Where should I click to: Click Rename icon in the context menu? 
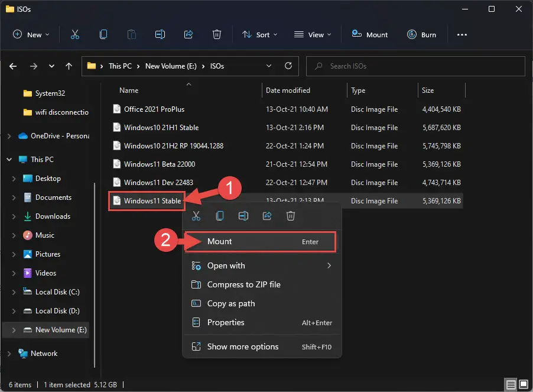[x=243, y=216]
